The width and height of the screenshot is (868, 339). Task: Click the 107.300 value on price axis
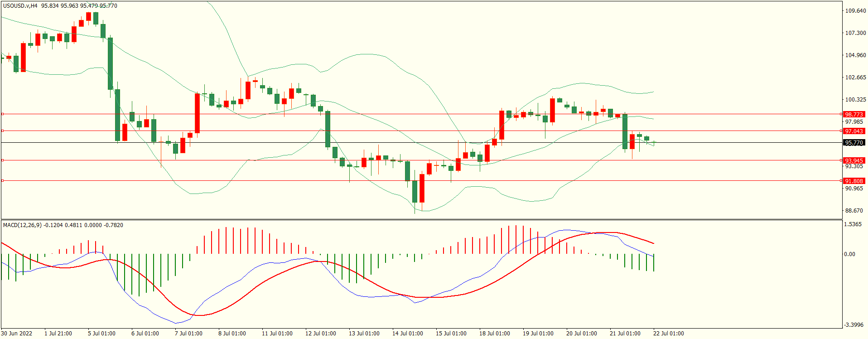pos(855,33)
